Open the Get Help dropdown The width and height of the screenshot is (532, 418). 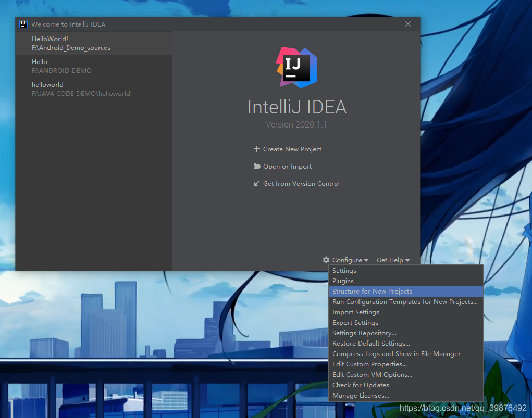point(390,260)
